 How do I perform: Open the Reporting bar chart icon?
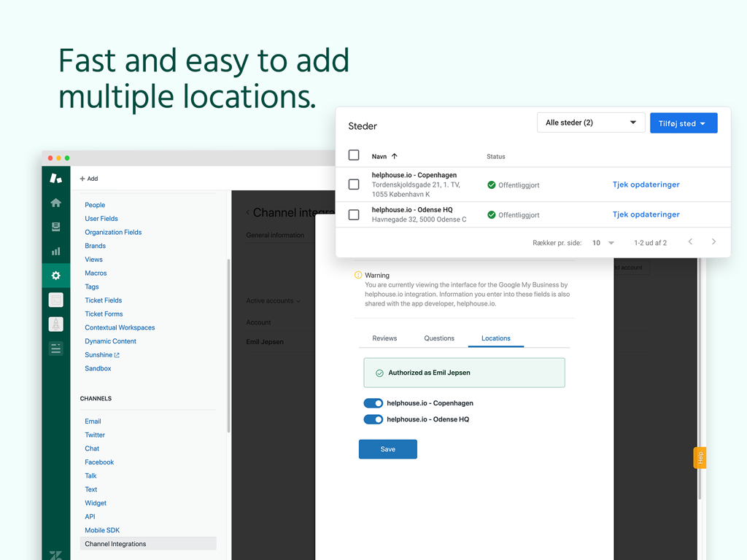tap(55, 252)
